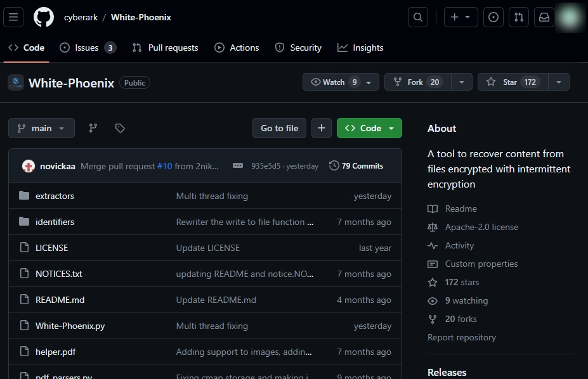View the 79 Commits history
The height and width of the screenshot is (379, 588).
pyautogui.click(x=356, y=165)
